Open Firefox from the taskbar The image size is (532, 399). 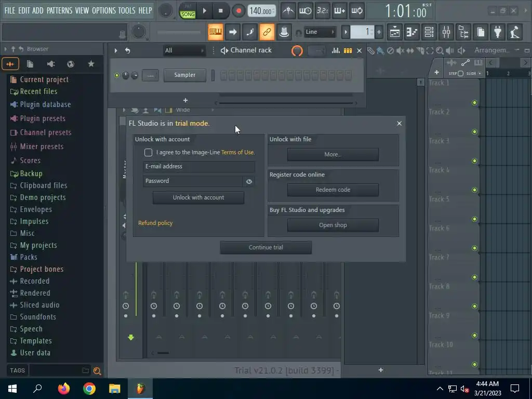pyautogui.click(x=63, y=389)
